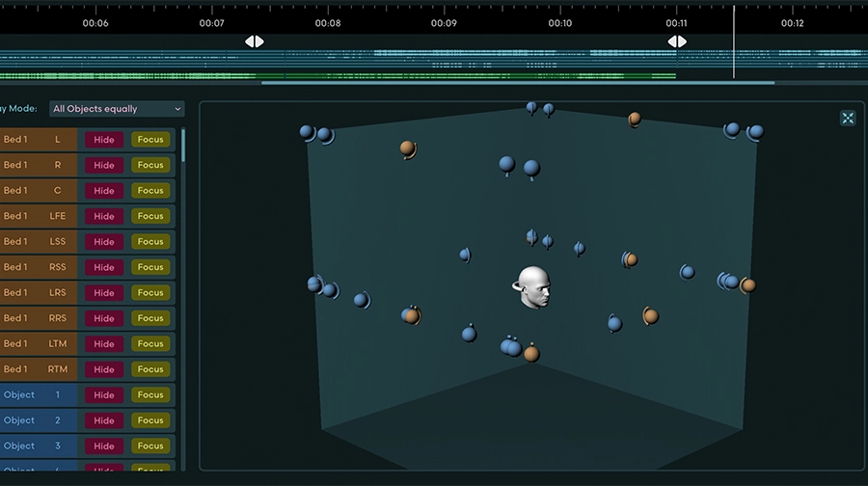
Task: Focus on the Bed 1 C channel
Action: click(x=150, y=191)
